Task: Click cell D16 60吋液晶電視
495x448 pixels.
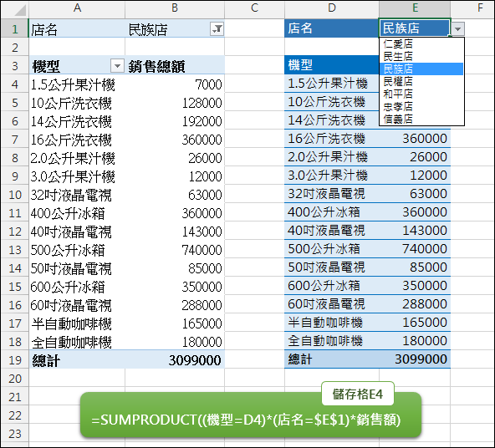Action: click(331, 303)
